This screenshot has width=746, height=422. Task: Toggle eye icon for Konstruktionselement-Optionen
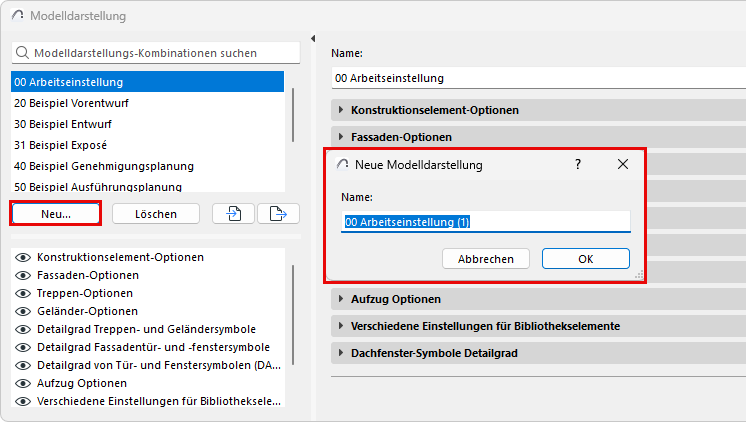(x=21, y=257)
